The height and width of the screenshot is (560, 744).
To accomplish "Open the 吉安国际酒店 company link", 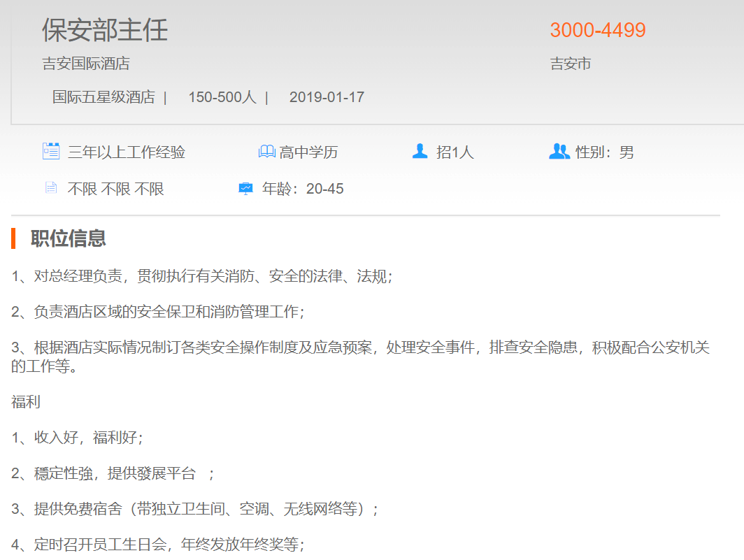I will coord(86,64).
